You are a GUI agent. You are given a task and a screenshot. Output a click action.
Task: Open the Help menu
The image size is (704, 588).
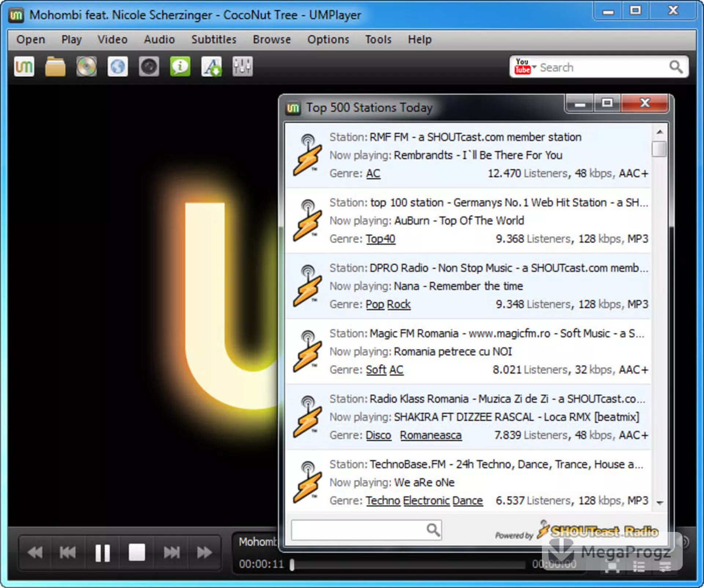pyautogui.click(x=420, y=40)
